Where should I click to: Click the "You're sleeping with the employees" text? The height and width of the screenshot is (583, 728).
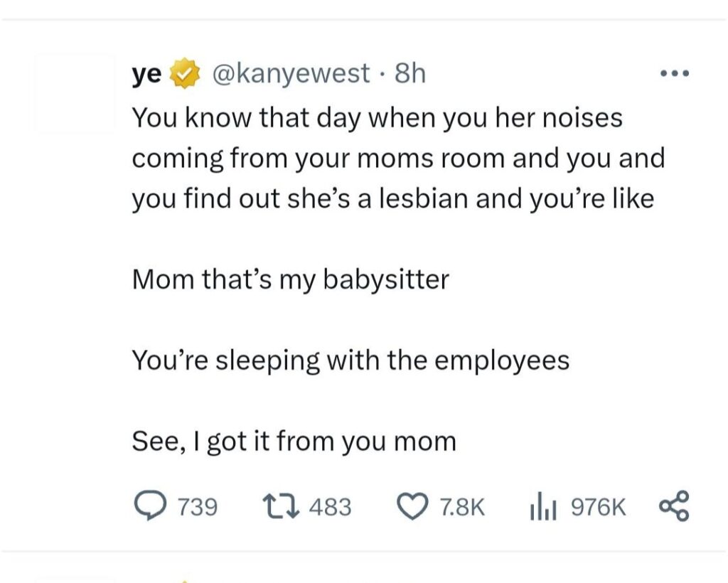click(x=350, y=360)
